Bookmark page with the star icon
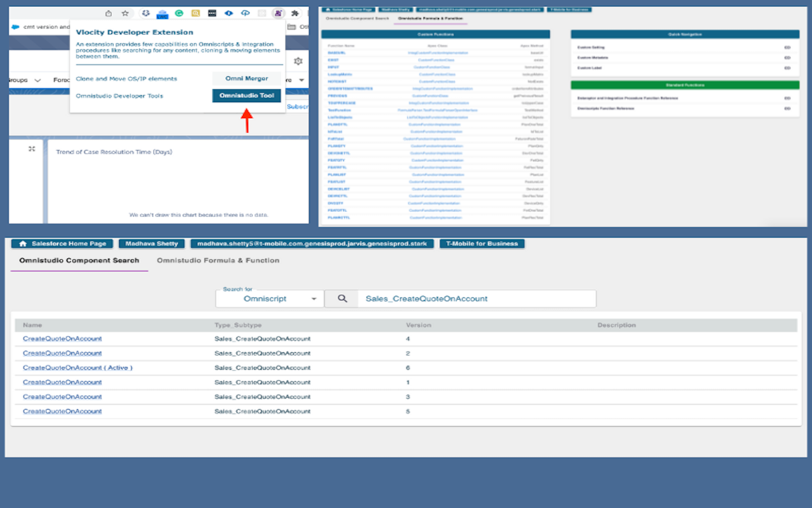Image resolution: width=812 pixels, height=508 pixels. (x=126, y=13)
